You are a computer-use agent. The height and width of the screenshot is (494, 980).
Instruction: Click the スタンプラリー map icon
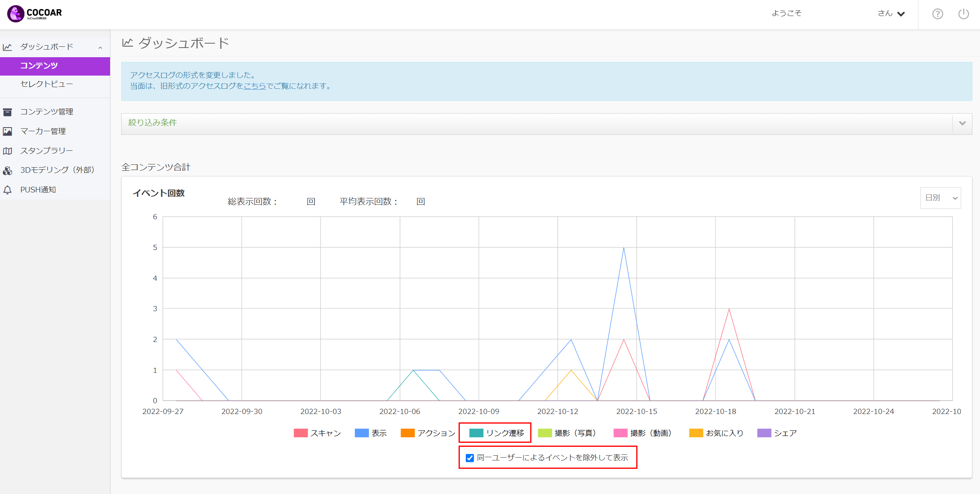(x=8, y=151)
